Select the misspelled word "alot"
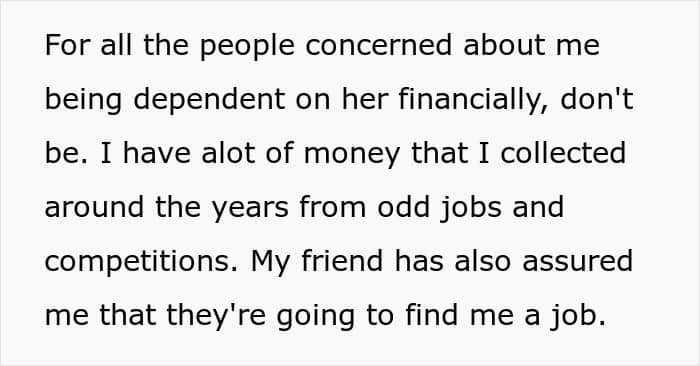Viewport: 700px width, 366px height. [227, 153]
